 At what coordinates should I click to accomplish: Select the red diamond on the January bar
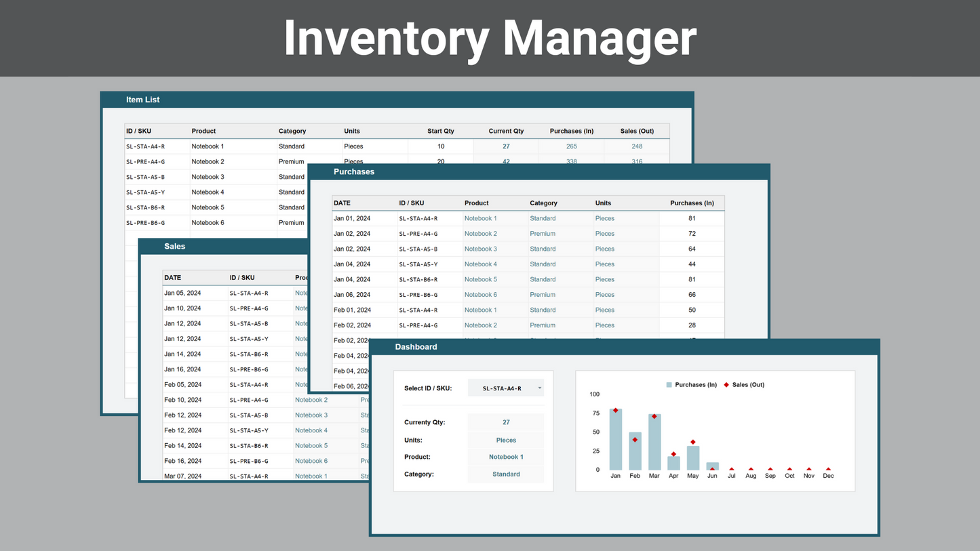pyautogui.click(x=616, y=411)
